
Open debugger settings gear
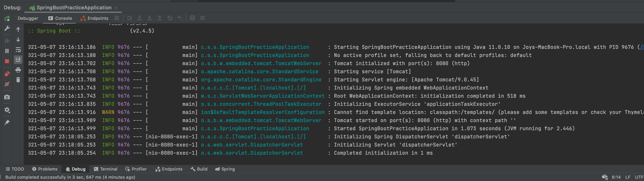tap(7, 110)
